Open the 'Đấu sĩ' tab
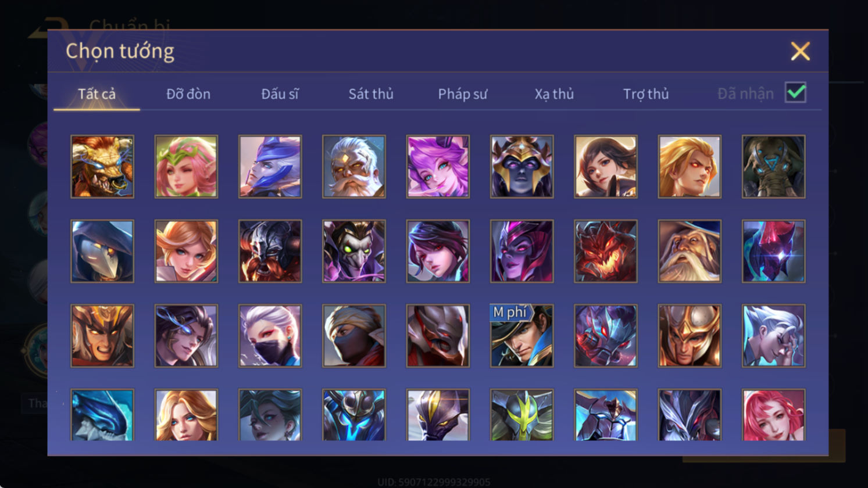Viewport: 868px width, 488px height. [280, 94]
